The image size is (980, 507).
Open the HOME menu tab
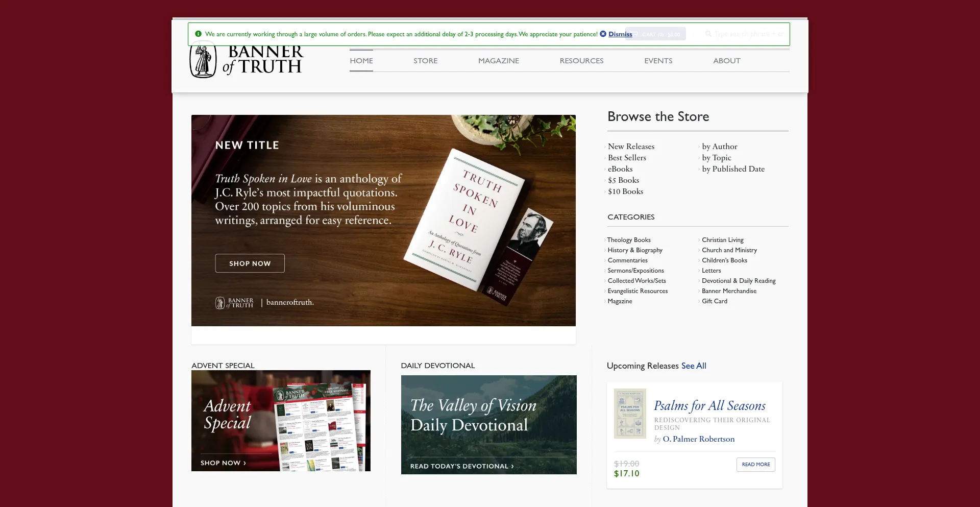[x=361, y=61]
